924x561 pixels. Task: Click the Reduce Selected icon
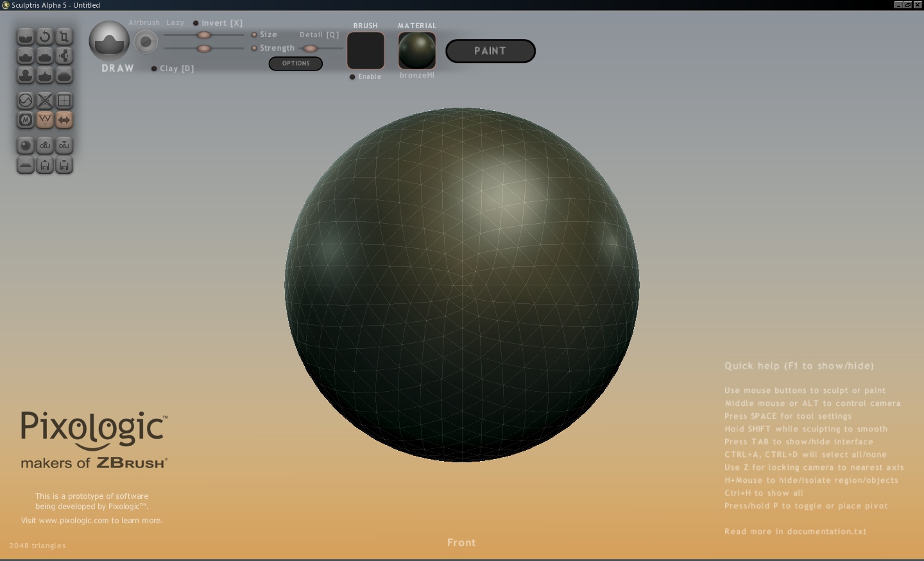44,101
